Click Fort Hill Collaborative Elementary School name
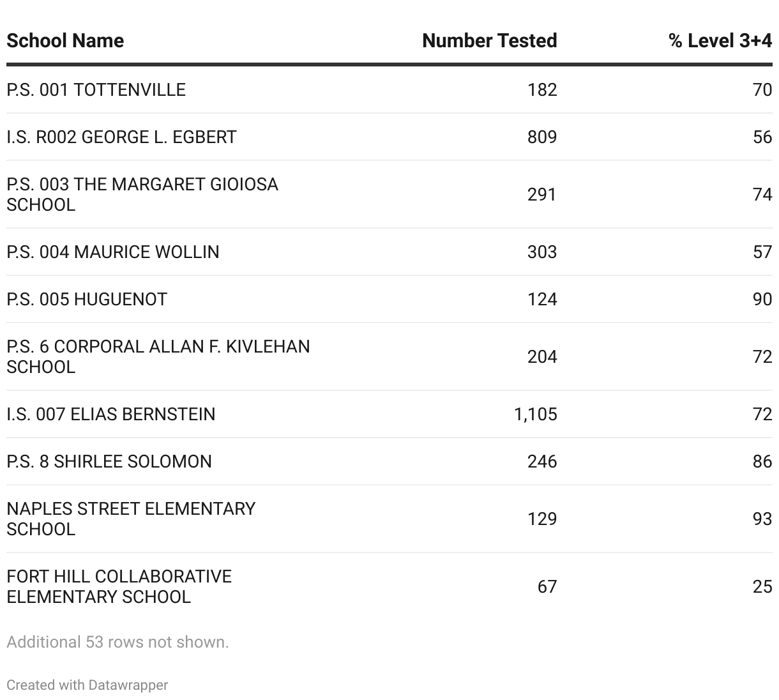The image size is (779, 700). tap(119, 586)
